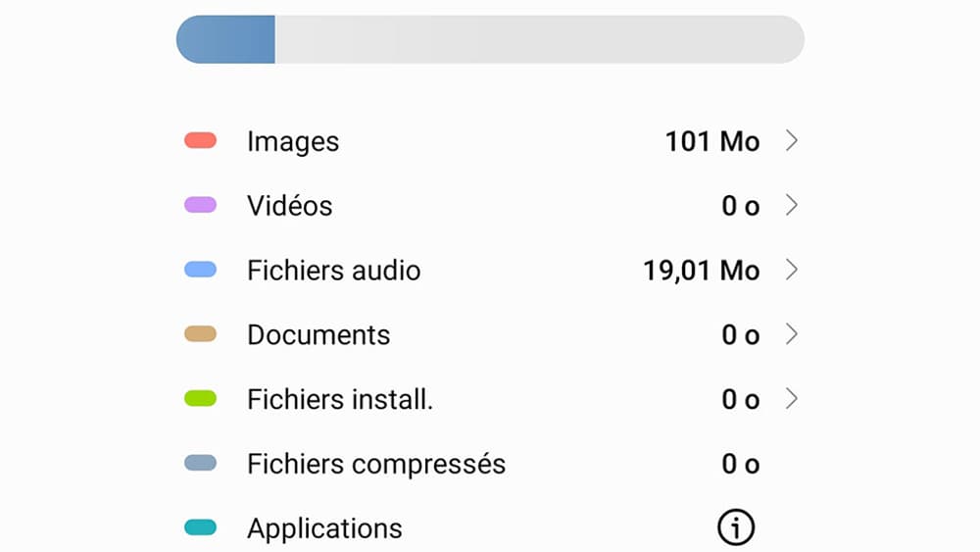Expand the Fichiers audio chevron arrow
This screenshot has width=980, height=552.
(791, 270)
